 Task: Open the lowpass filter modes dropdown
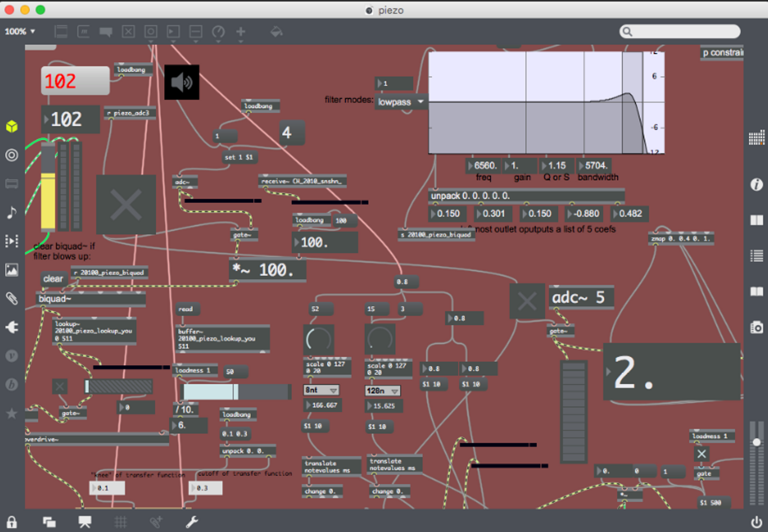tap(401, 102)
